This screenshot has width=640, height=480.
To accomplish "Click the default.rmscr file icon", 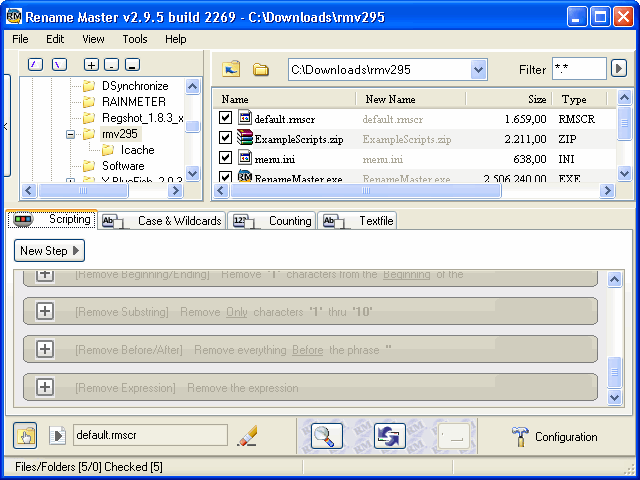I will pos(244,118).
